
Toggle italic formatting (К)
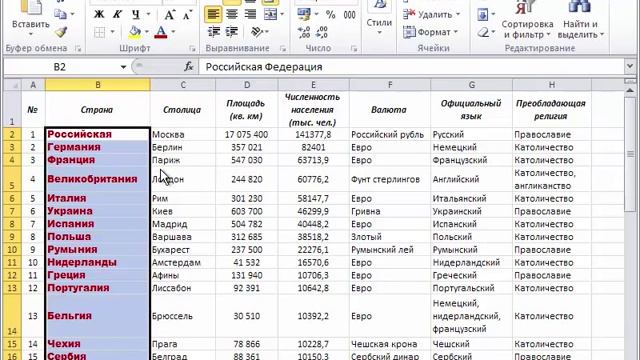[117, 15]
